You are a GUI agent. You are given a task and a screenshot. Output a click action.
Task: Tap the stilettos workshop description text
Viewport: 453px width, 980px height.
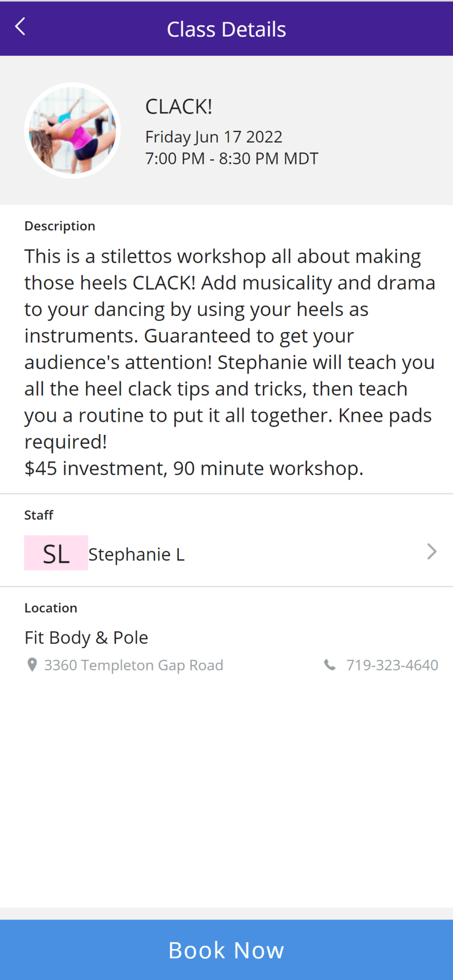pyautogui.click(x=229, y=349)
